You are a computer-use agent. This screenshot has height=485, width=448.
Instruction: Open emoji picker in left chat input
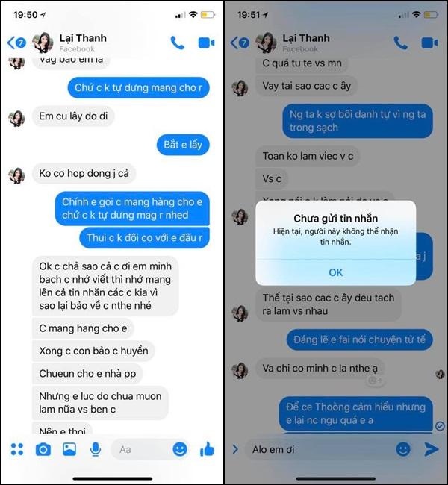click(x=180, y=448)
